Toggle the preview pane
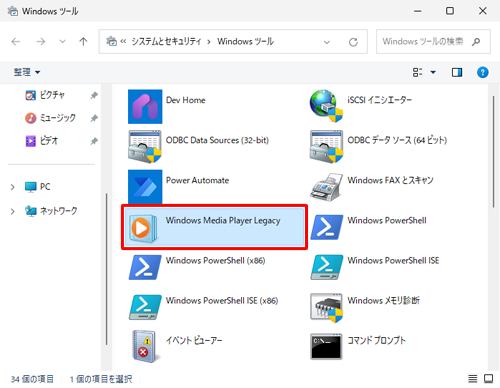 tap(457, 72)
